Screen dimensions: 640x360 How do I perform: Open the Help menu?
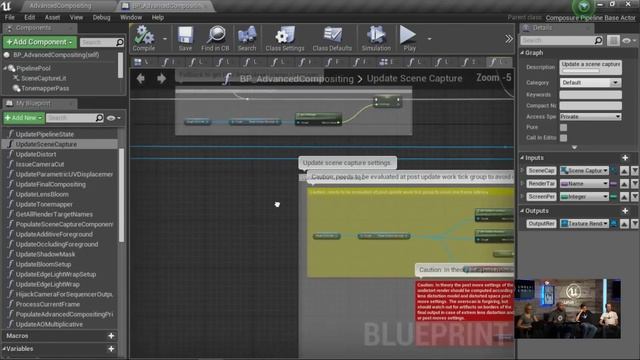tap(158, 18)
